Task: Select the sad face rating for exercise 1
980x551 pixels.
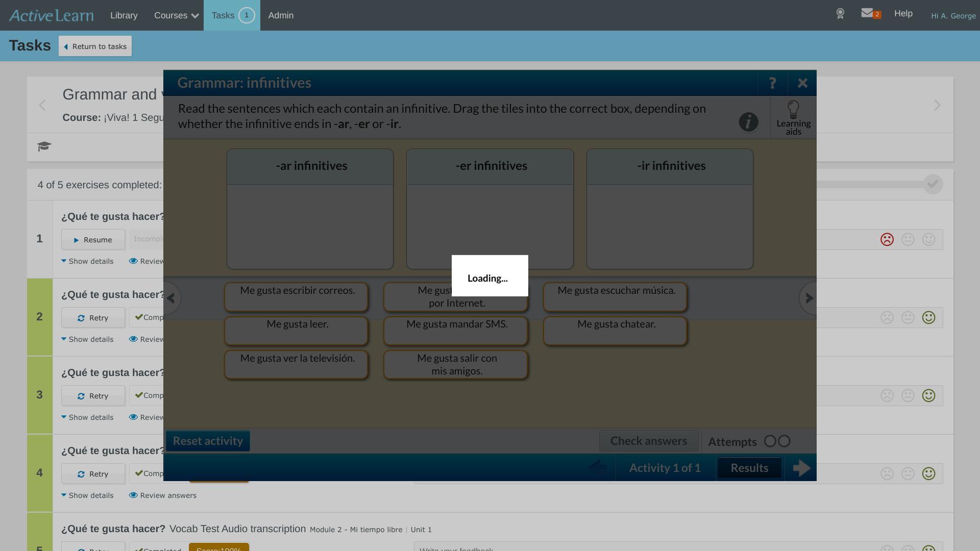Action: [887, 240]
